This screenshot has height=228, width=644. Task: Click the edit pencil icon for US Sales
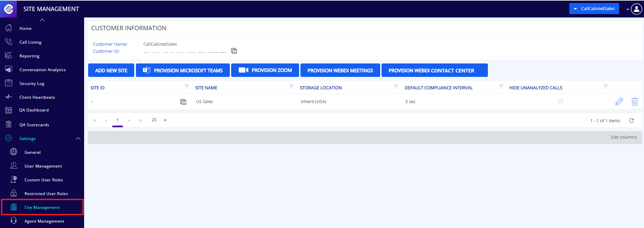pyautogui.click(x=619, y=102)
